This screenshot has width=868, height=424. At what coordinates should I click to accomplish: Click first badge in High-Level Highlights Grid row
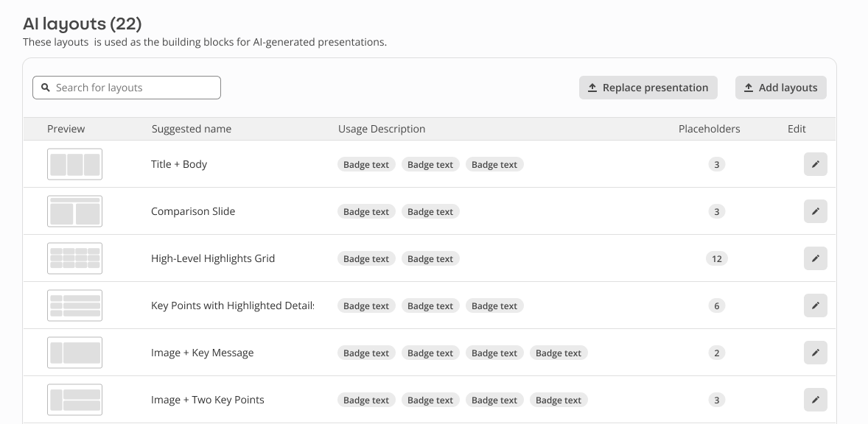pos(366,258)
